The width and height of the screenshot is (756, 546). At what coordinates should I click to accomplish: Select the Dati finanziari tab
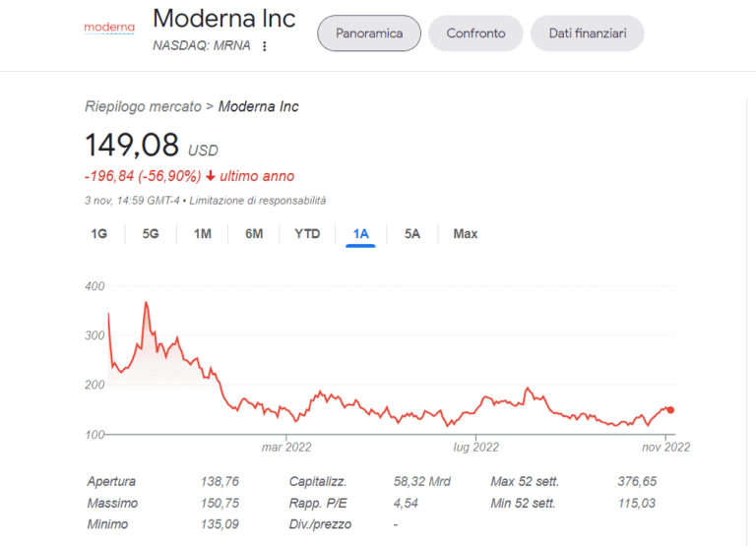point(588,33)
